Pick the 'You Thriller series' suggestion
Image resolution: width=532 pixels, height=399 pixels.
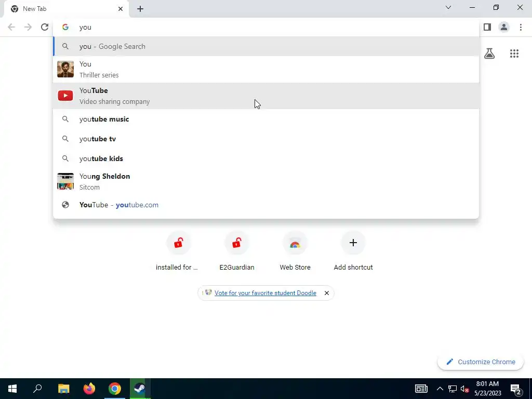(266, 69)
